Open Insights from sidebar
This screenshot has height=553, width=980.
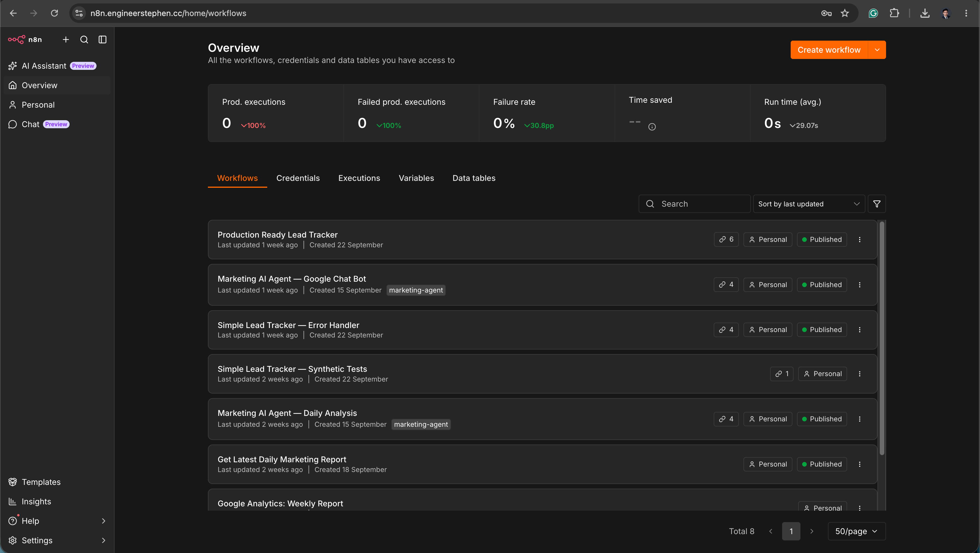click(57, 502)
